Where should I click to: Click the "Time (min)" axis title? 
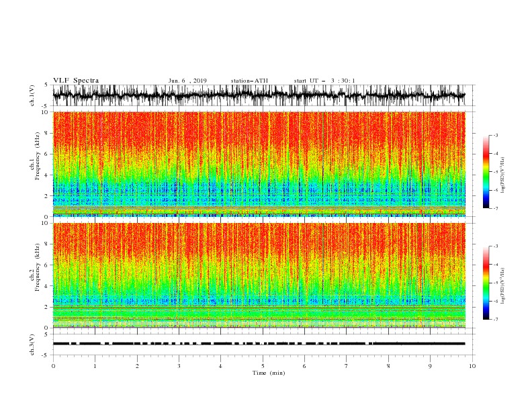(269, 373)
